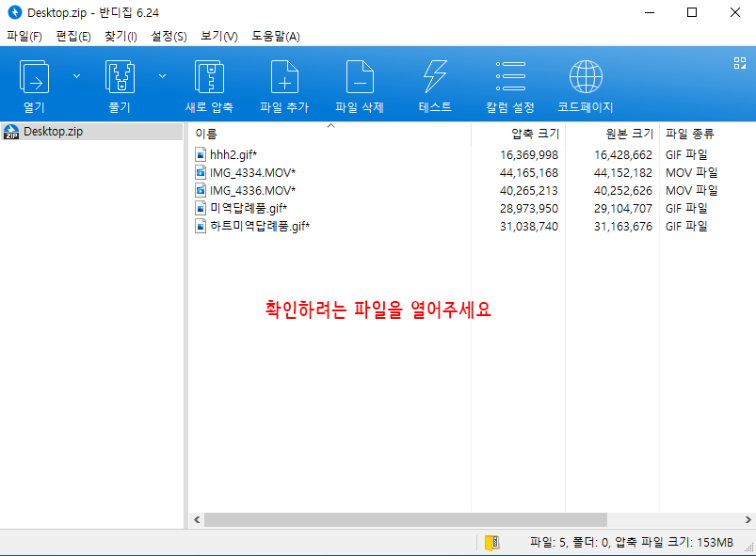Image resolution: width=756 pixels, height=556 pixels.
Task: Click the window resize grip in status bar
Action: [749, 548]
